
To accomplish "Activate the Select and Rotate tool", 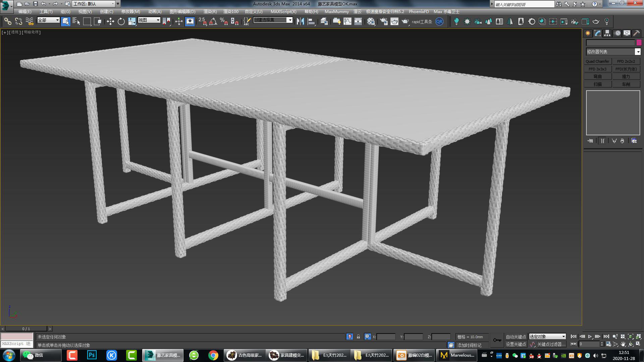I will (121, 21).
